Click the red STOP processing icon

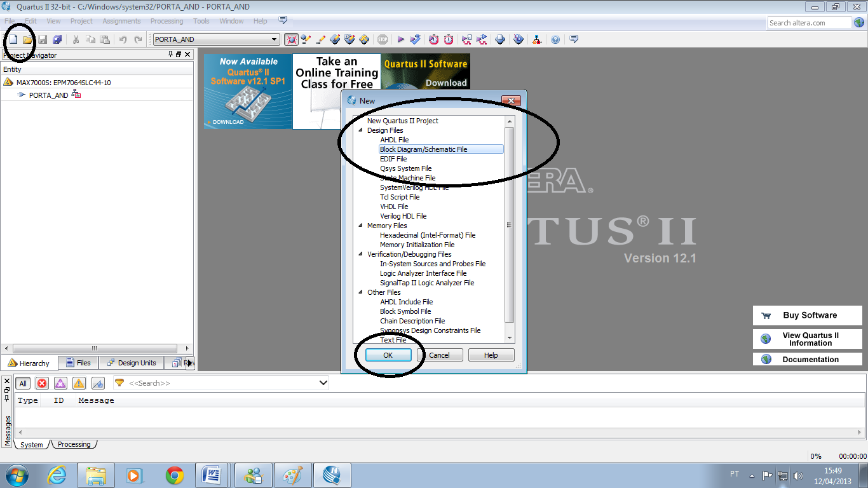pyautogui.click(x=383, y=39)
